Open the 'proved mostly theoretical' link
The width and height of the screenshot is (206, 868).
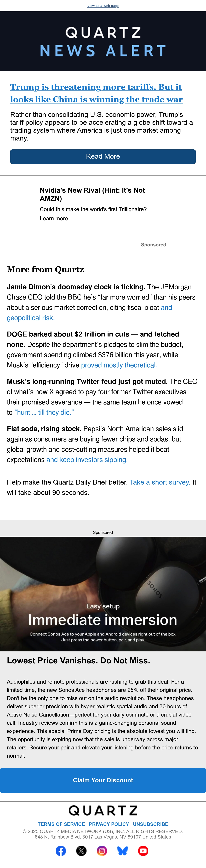[119, 365]
